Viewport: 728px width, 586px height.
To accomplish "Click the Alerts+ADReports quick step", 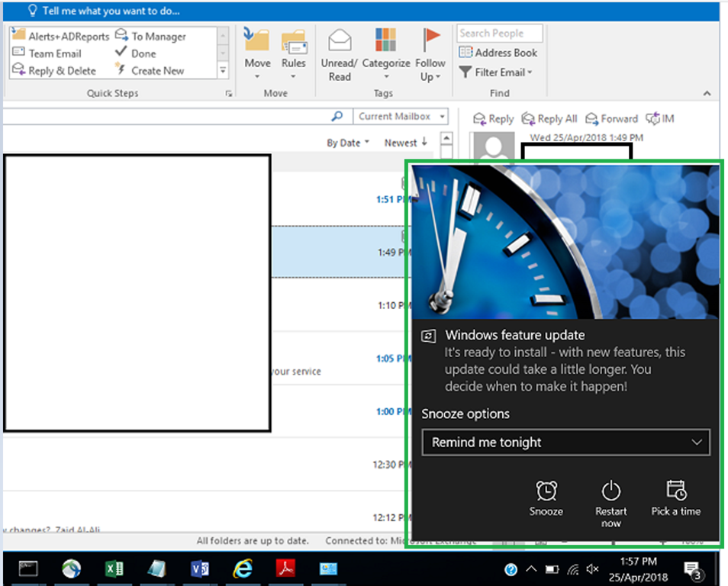I will coord(60,36).
